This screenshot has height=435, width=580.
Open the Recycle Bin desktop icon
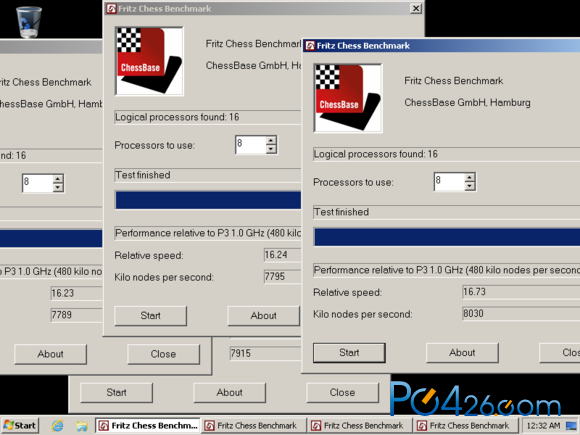[x=29, y=21]
